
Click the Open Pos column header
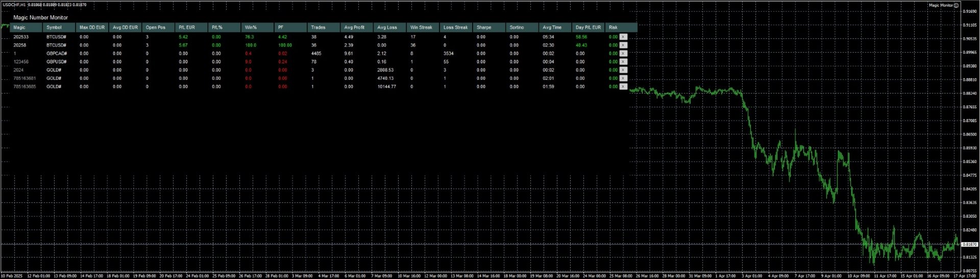click(x=158, y=28)
